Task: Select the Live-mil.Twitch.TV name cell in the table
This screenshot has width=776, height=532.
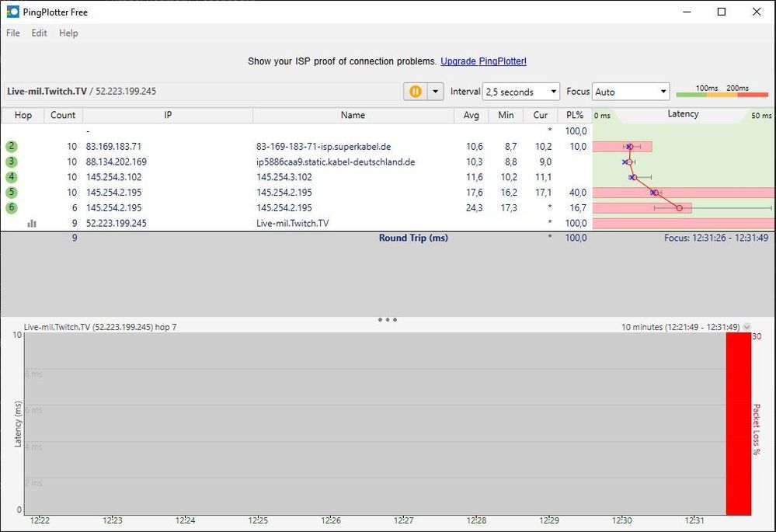Action: [293, 223]
